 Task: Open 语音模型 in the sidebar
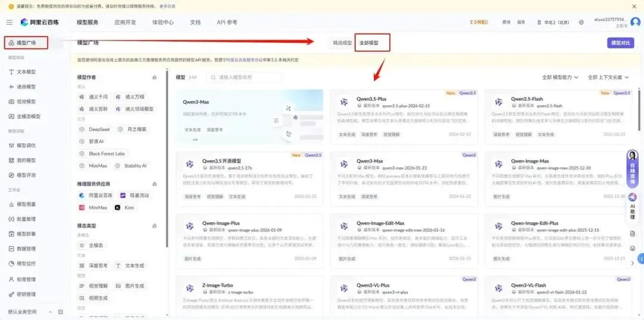click(x=26, y=87)
